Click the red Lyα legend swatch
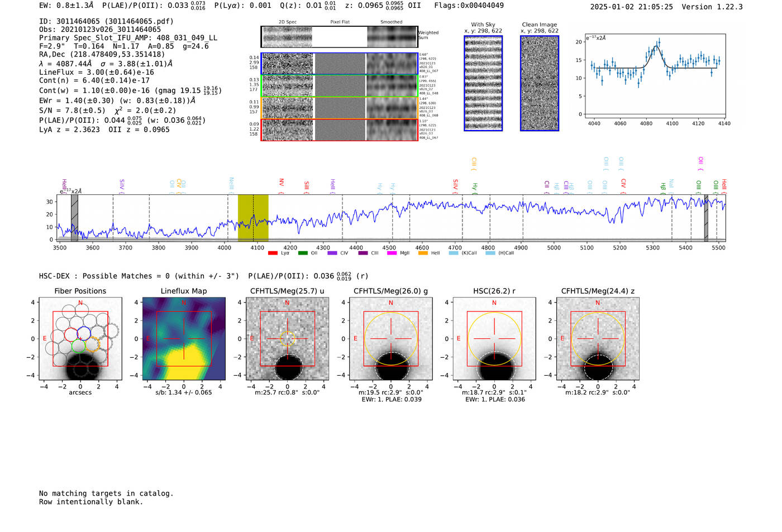The height and width of the screenshot is (532, 782). pos(273,253)
